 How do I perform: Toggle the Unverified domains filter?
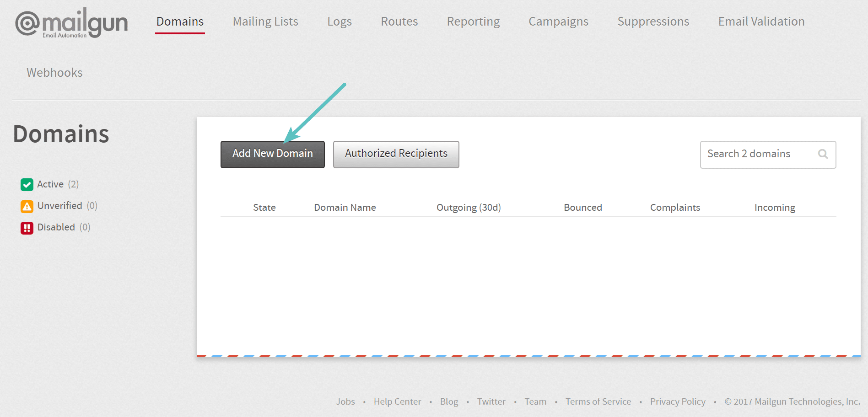(60, 206)
